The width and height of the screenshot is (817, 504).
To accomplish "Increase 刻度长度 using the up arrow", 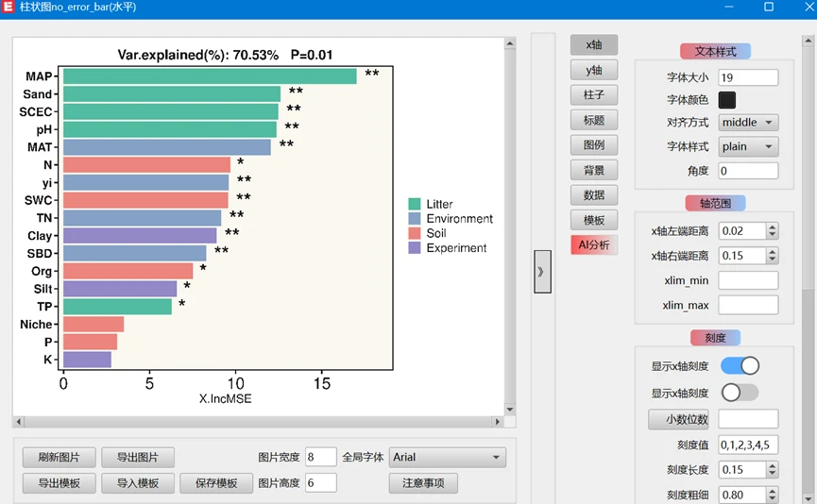I will (772, 465).
